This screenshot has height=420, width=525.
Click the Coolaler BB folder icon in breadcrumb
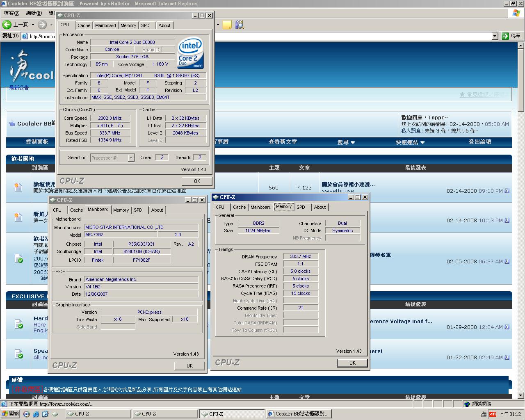tap(12, 123)
